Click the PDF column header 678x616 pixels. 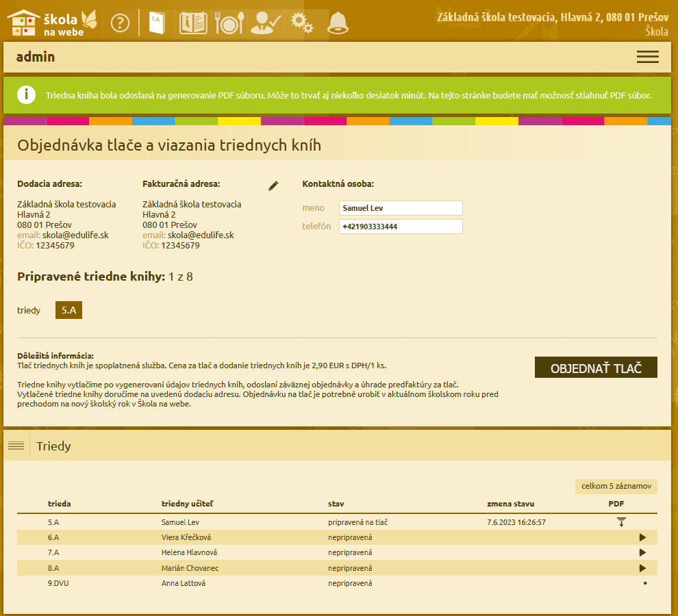[x=616, y=504]
